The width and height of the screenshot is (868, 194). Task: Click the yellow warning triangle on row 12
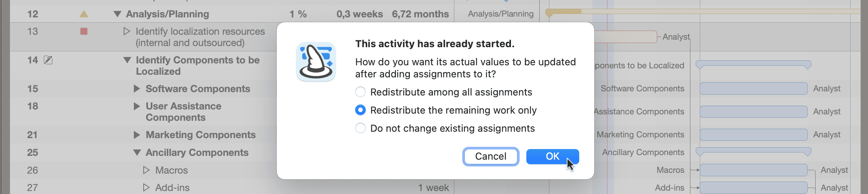84,14
